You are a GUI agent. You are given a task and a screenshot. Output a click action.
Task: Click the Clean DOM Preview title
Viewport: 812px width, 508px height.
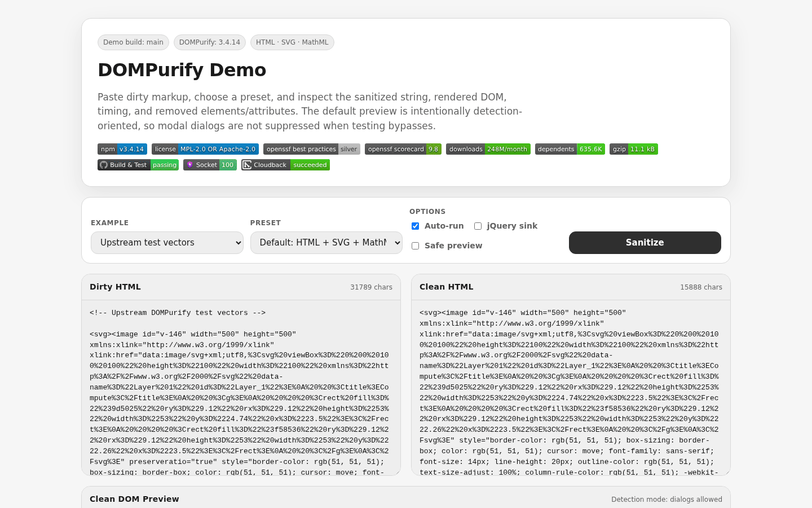tap(134, 499)
